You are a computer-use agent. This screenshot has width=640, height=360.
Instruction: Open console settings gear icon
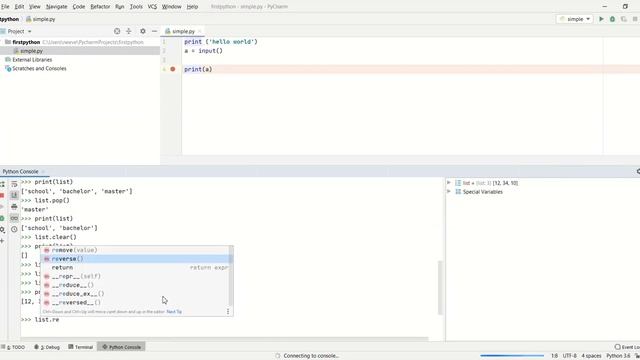[x=2, y=230]
